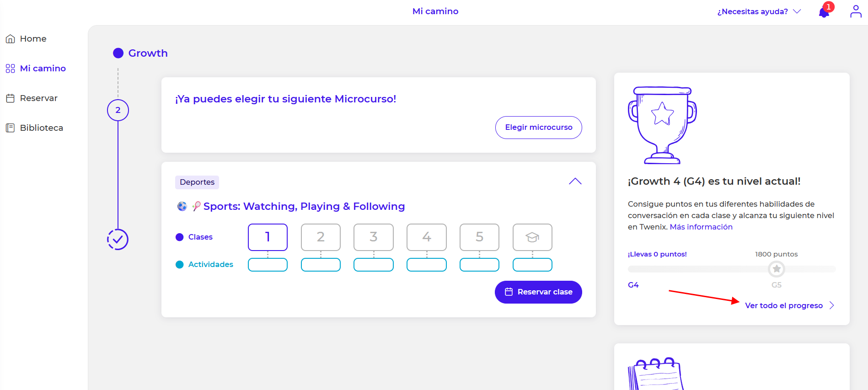Open Biblioteca in the sidebar

click(x=41, y=128)
